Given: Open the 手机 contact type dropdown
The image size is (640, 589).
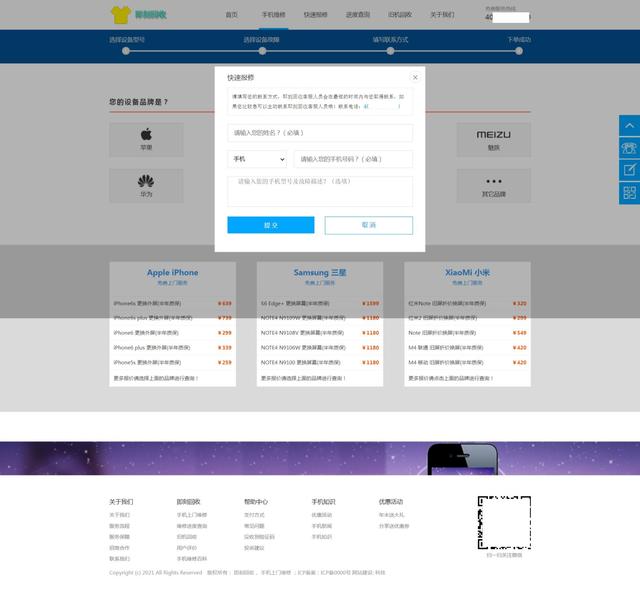Looking at the screenshot, I should pos(257,159).
